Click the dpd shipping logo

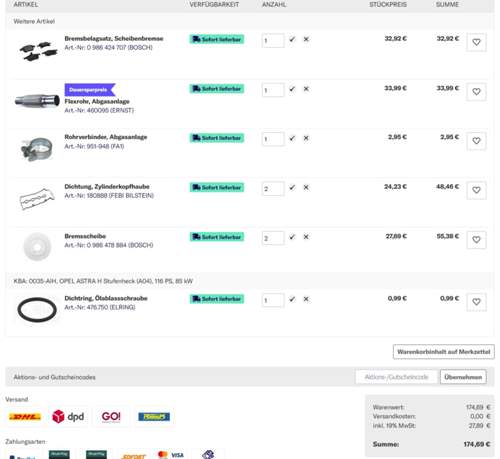coord(68,417)
